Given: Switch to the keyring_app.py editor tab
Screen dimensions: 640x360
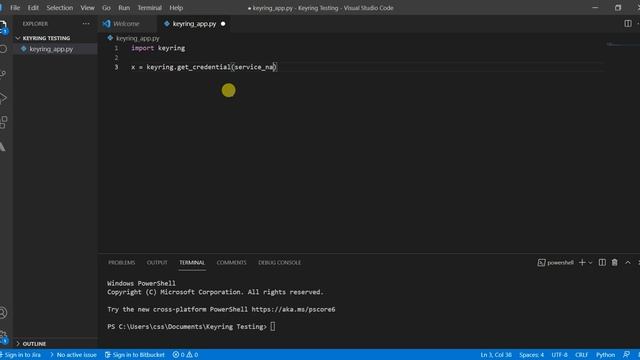Looking at the screenshot, I should point(194,24).
